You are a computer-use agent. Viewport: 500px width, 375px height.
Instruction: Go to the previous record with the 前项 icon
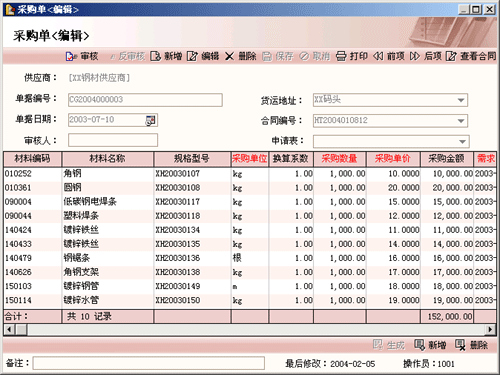pyautogui.click(x=378, y=56)
